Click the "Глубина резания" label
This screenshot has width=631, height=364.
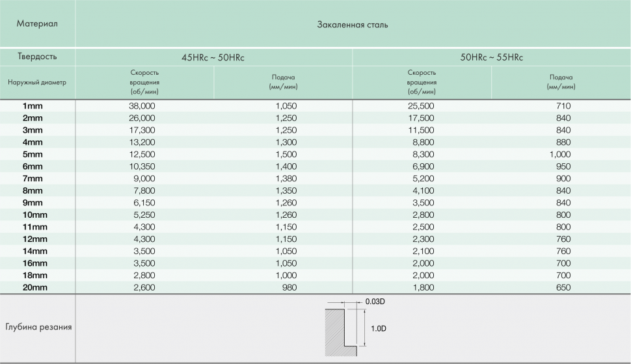(37, 327)
